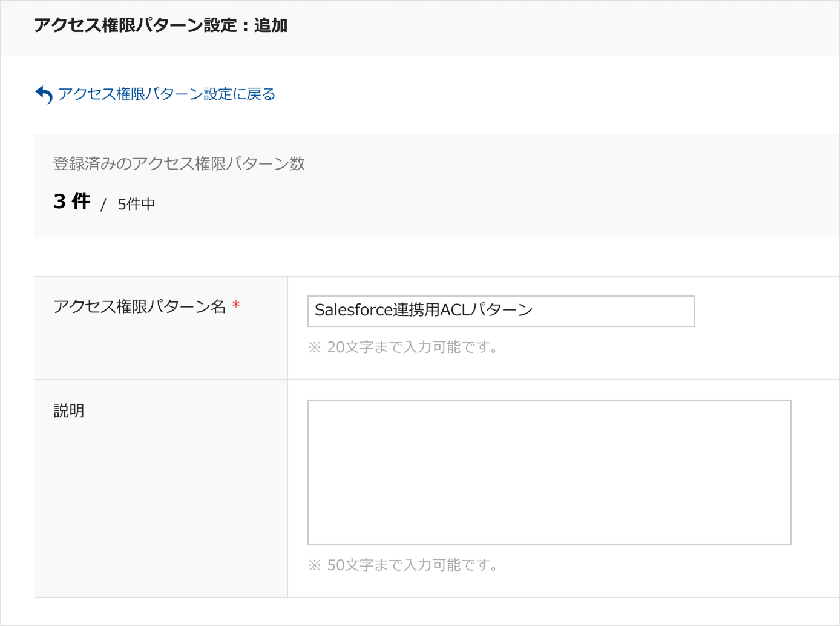Click the ※ symbol before 50文字 hint
This screenshot has width=840, height=626.
tap(314, 565)
